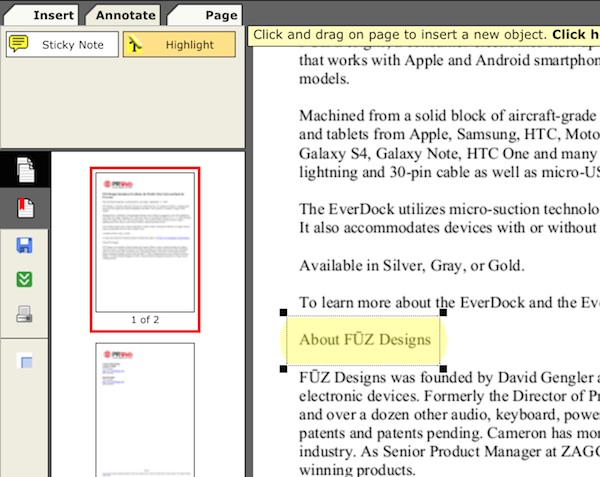Open the Insert tab
This screenshot has width=600, height=477.
(x=41, y=15)
